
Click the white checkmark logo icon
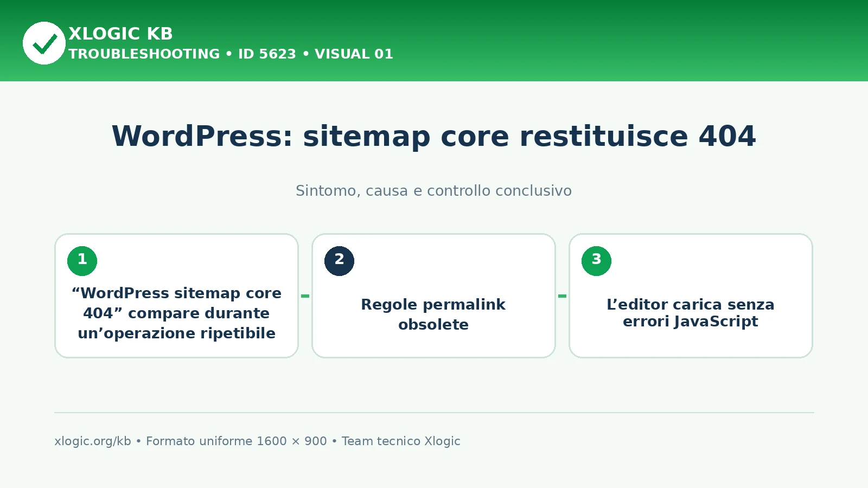(x=44, y=43)
